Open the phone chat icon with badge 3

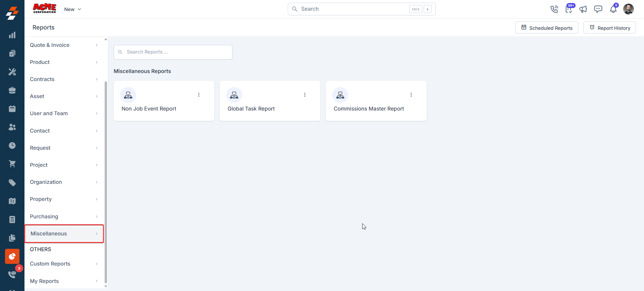click(x=13, y=274)
